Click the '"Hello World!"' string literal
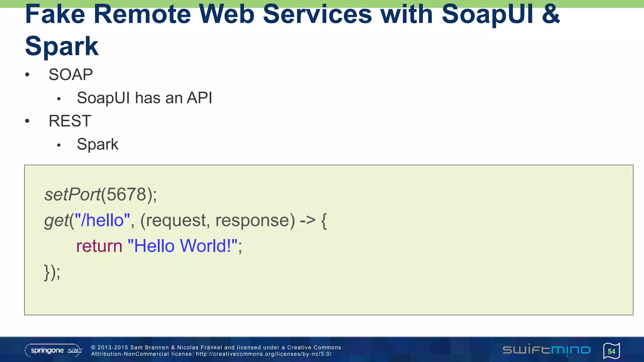Image resolution: width=644 pixels, height=362 pixels. tap(182, 246)
